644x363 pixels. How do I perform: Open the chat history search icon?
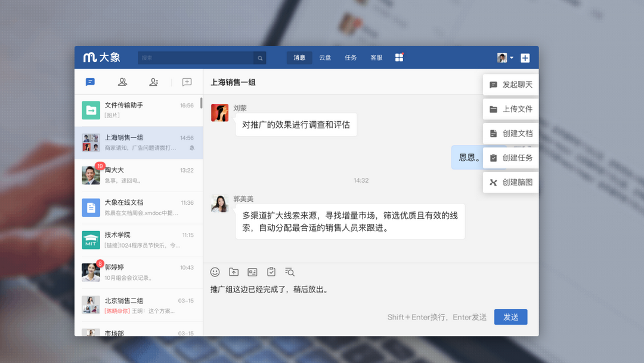tap(290, 272)
